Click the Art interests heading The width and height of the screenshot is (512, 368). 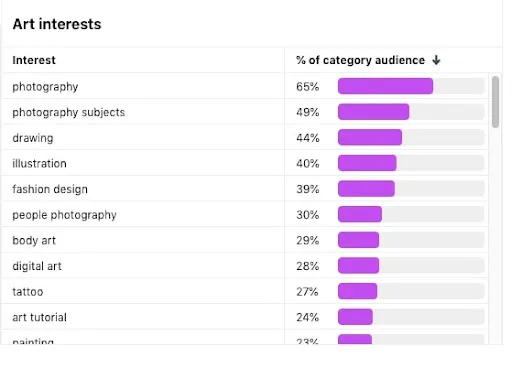coord(57,24)
